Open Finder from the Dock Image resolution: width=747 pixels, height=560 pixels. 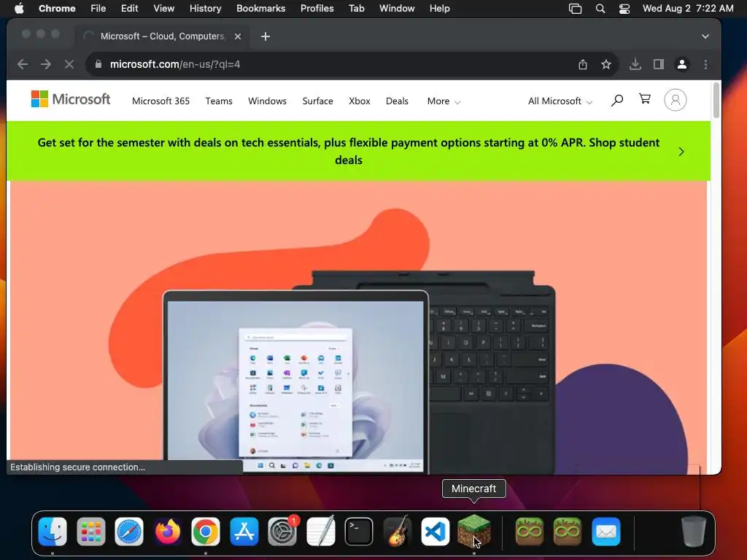[x=53, y=532]
